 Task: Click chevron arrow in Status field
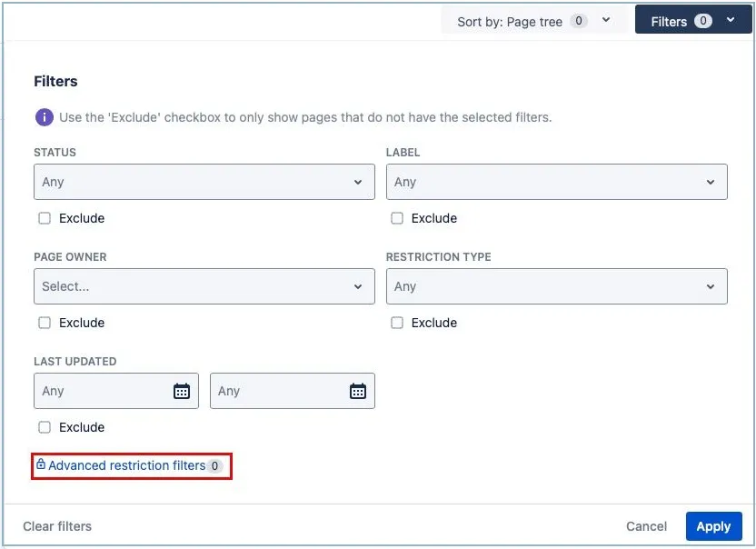click(x=358, y=182)
